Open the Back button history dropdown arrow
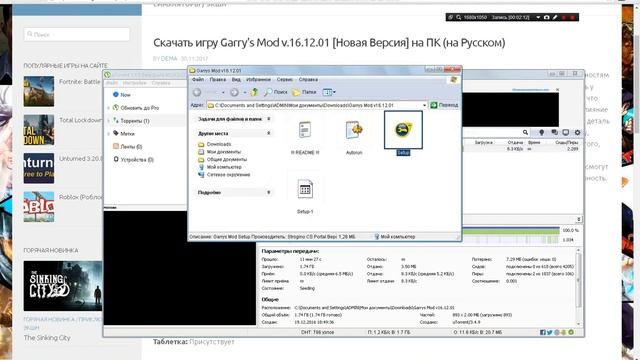640x360 pixels. [223, 93]
